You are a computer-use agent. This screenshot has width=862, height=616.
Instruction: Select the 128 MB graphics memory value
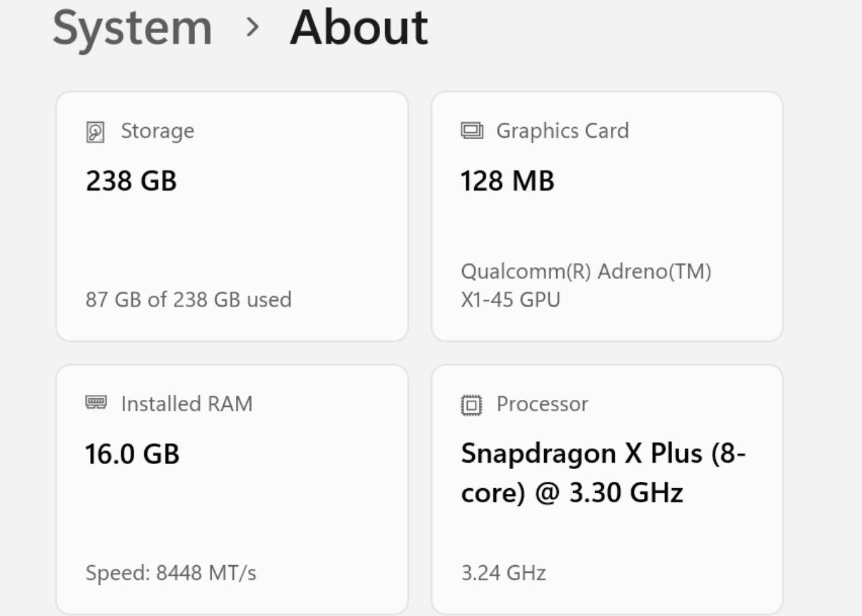507,181
